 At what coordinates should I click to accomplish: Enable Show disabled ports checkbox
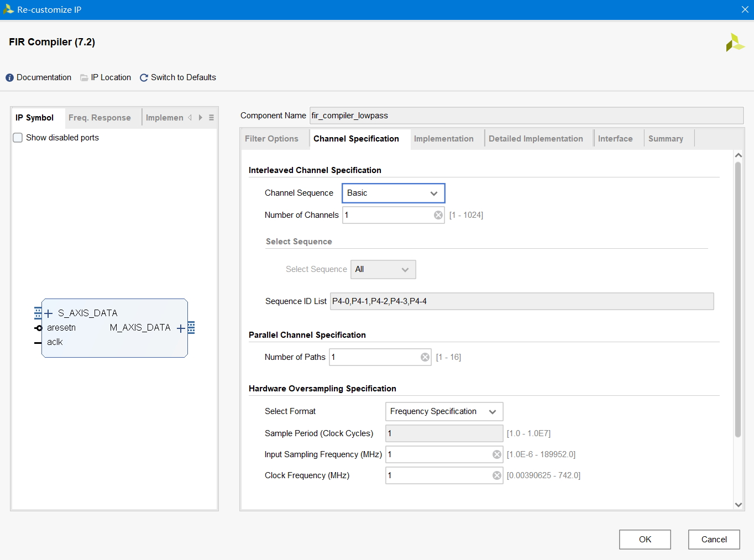tap(18, 138)
